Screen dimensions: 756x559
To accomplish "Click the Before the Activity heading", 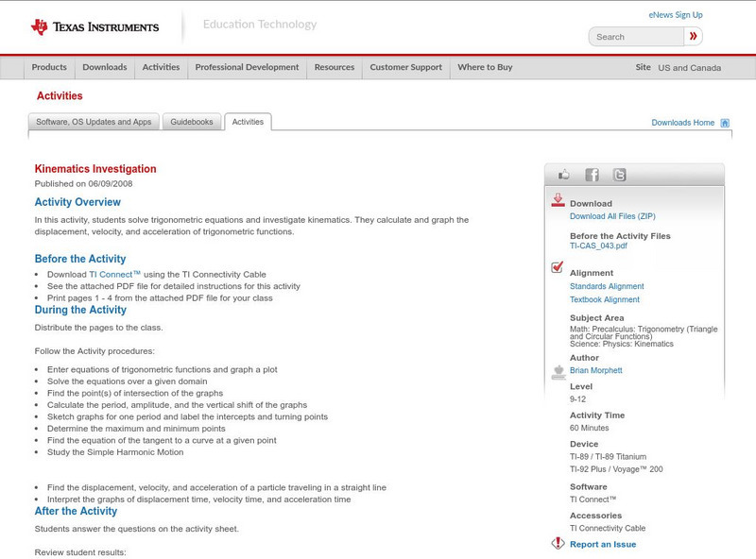I will pyautogui.click(x=80, y=259).
